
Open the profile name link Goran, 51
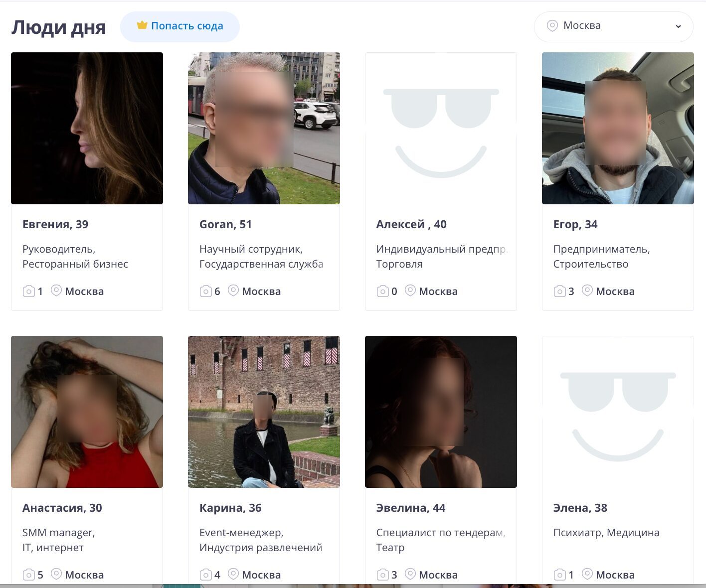pos(225,224)
